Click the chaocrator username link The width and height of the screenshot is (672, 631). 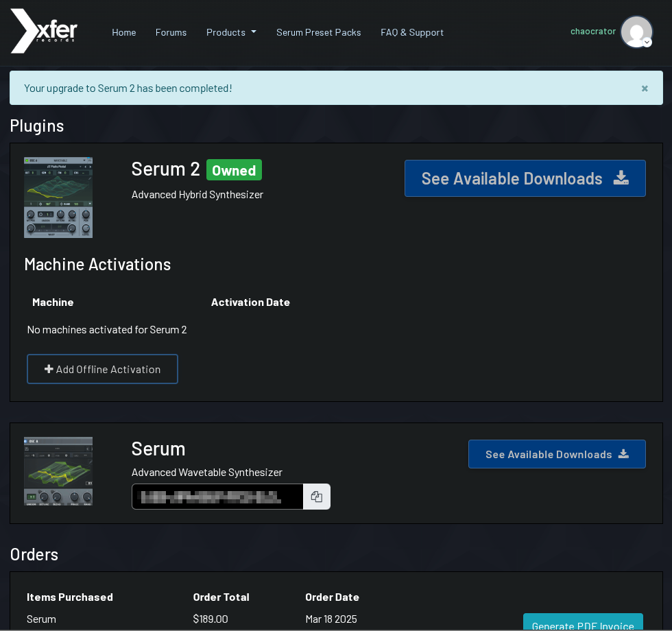592,31
